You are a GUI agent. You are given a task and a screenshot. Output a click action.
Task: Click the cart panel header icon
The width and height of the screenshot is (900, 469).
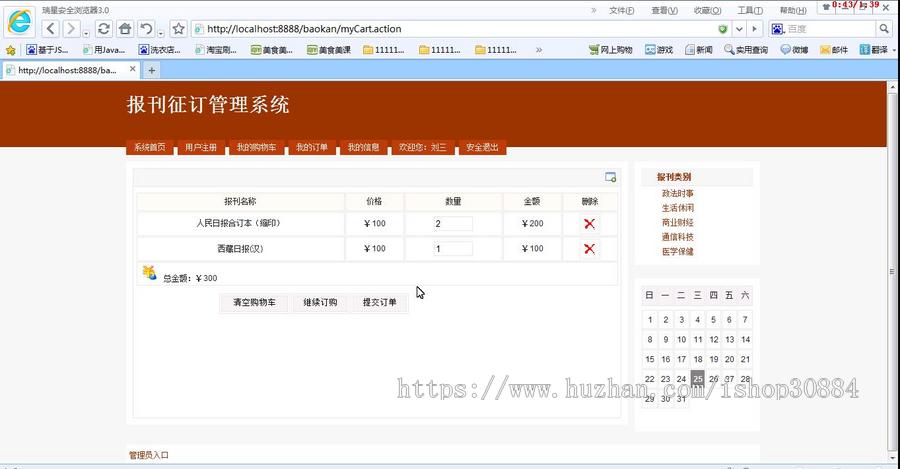click(611, 177)
